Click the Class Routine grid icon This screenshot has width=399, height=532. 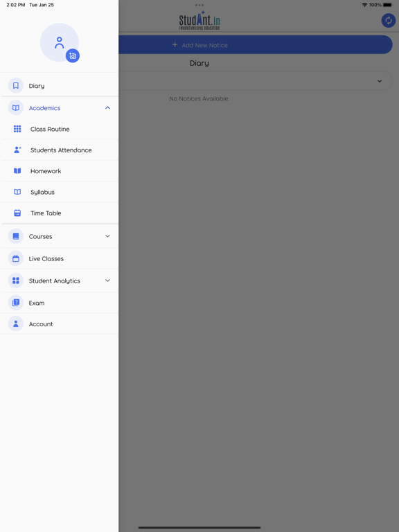click(x=17, y=129)
